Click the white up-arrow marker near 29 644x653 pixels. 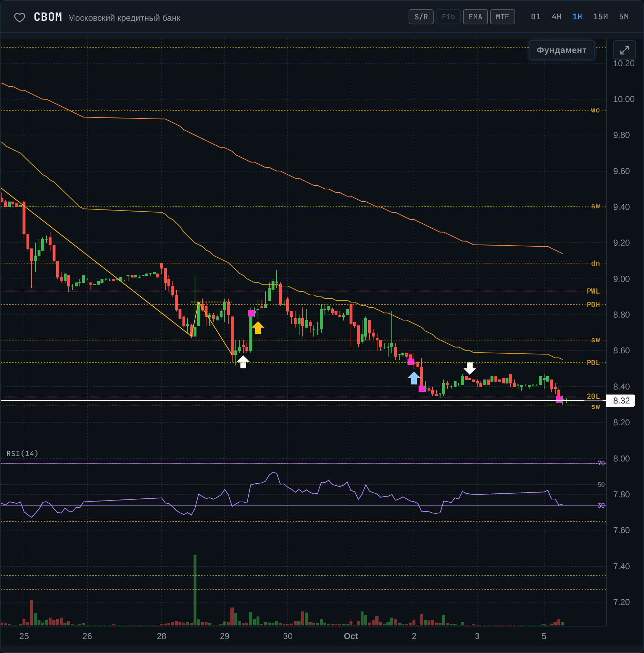[x=243, y=362]
